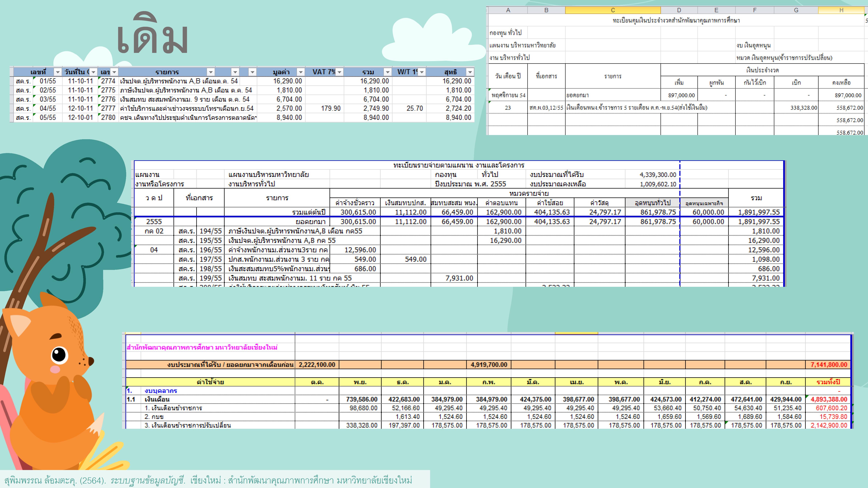Click the pink สำนักพัฒนาคุณภาพการศึกษา มหาวิทยาลัยเชียงใหม่ title
Image resolution: width=868 pixels, height=488 pixels.
(x=202, y=347)
